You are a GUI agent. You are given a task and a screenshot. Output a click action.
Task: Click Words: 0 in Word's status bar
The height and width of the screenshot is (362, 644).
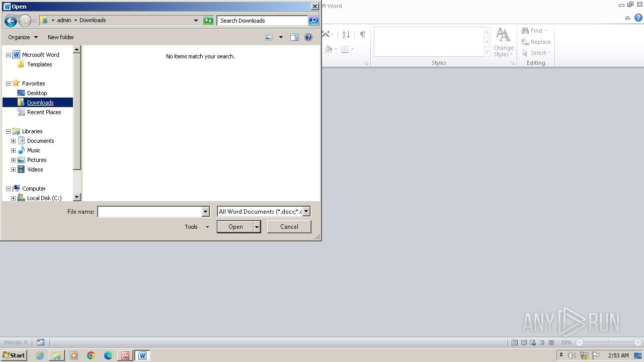coord(16,342)
